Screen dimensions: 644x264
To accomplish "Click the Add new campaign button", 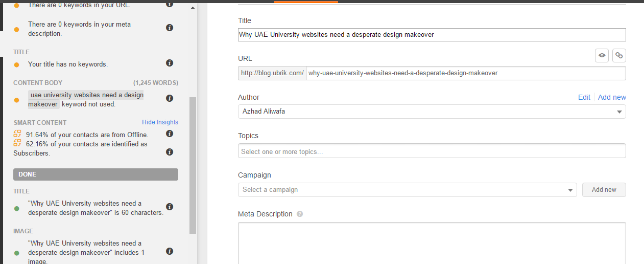I will pyautogui.click(x=604, y=190).
